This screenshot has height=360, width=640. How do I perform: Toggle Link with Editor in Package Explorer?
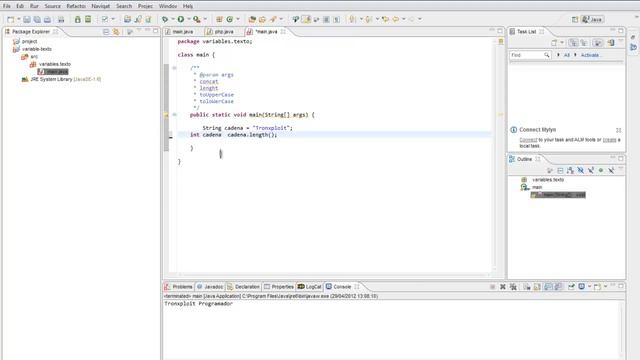[116, 32]
